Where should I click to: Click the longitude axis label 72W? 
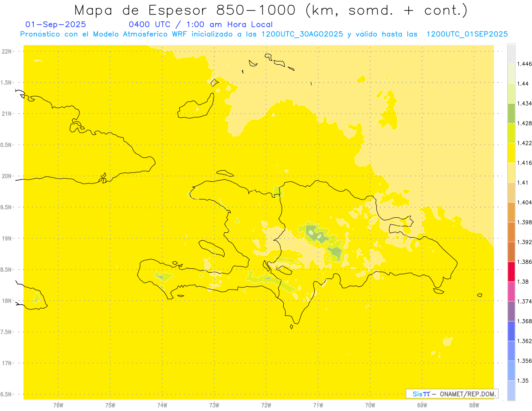266,406
